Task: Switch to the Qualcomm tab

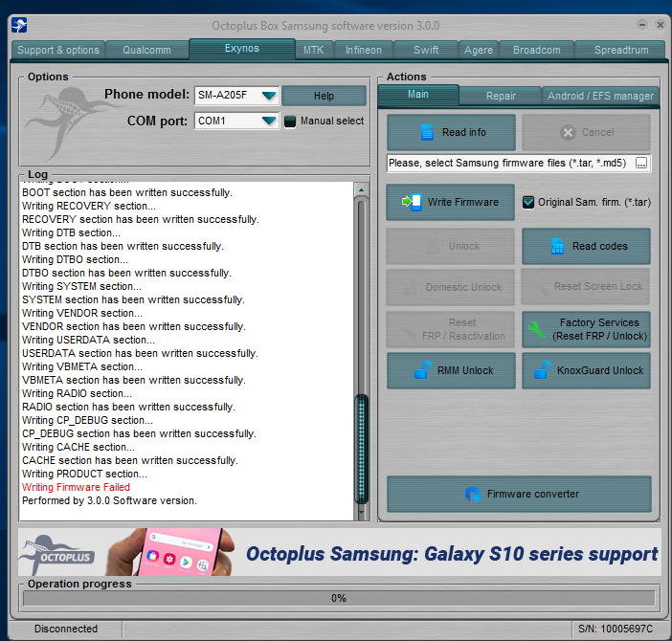Action: coord(146,50)
